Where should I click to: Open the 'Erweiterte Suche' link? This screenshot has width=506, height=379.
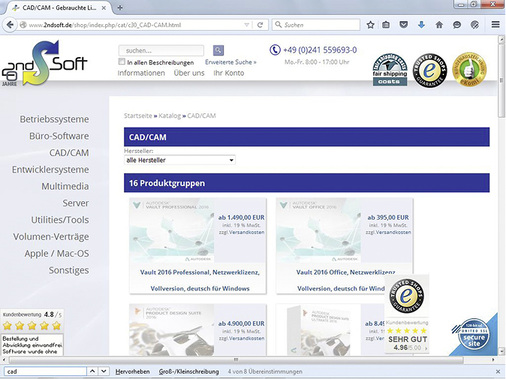pyautogui.click(x=231, y=62)
